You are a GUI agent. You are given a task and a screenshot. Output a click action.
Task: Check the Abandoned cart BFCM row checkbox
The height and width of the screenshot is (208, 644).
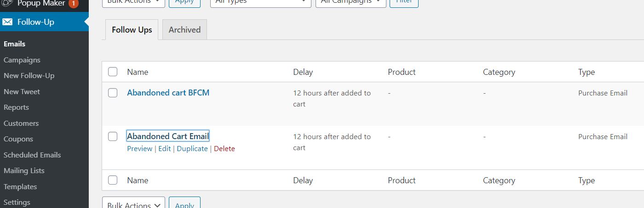point(113,93)
